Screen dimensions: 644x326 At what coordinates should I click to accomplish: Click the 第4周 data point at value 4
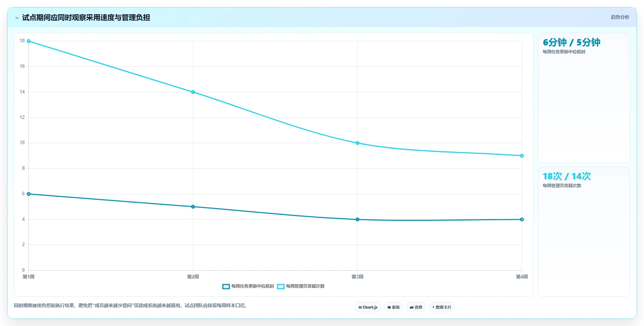click(x=522, y=219)
